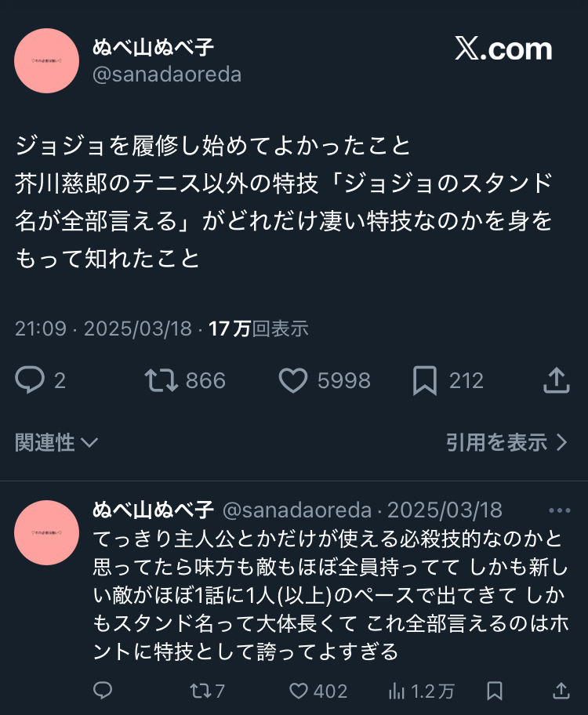
Task: Like the main post
Action: coord(293,381)
